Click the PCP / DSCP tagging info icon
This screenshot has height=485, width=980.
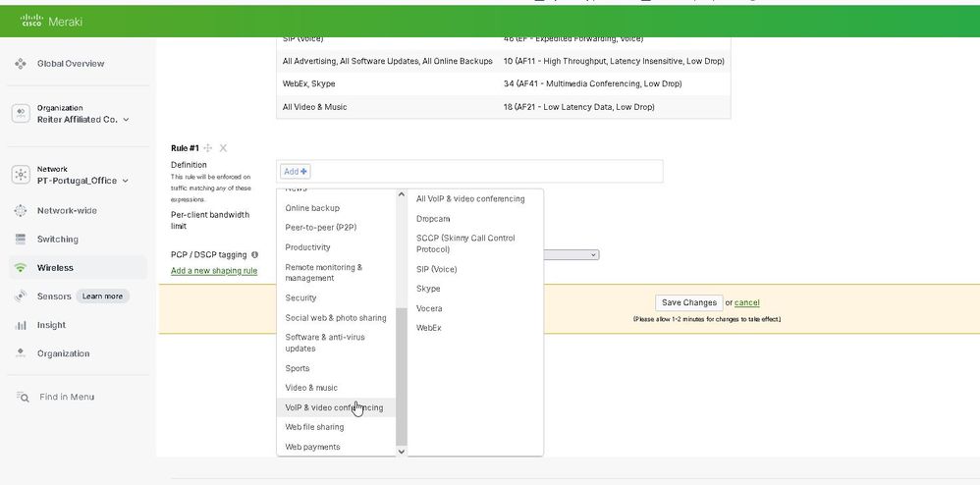(255, 255)
